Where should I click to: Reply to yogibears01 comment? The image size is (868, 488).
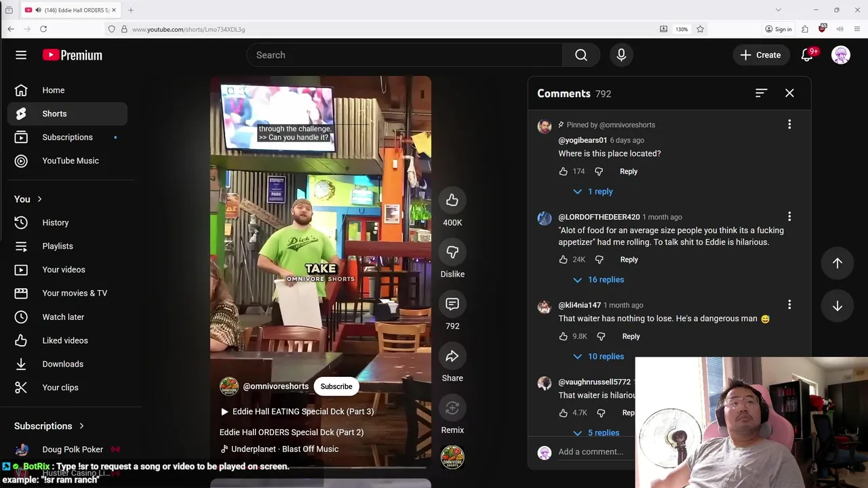(629, 171)
